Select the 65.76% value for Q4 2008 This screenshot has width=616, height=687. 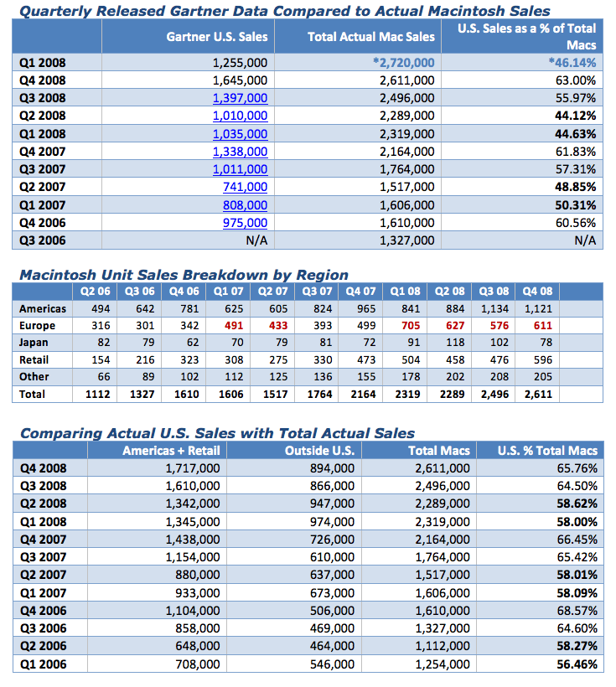[577, 468]
